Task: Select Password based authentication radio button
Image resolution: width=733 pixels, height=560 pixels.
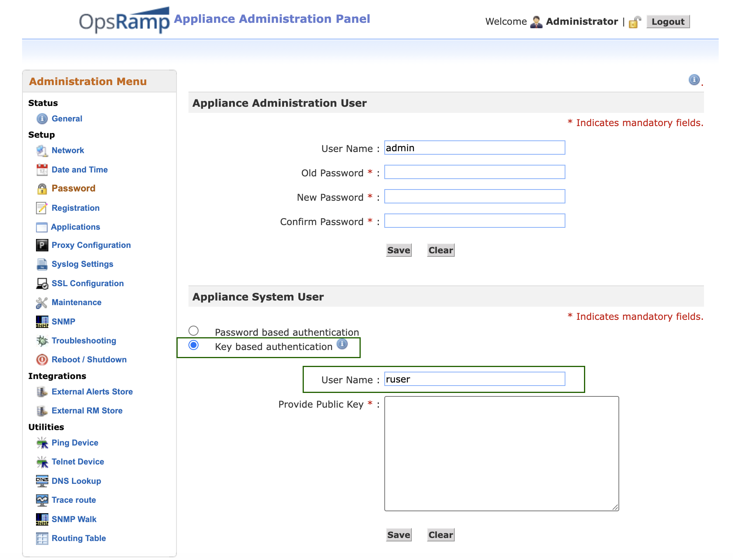Action: [x=194, y=331]
